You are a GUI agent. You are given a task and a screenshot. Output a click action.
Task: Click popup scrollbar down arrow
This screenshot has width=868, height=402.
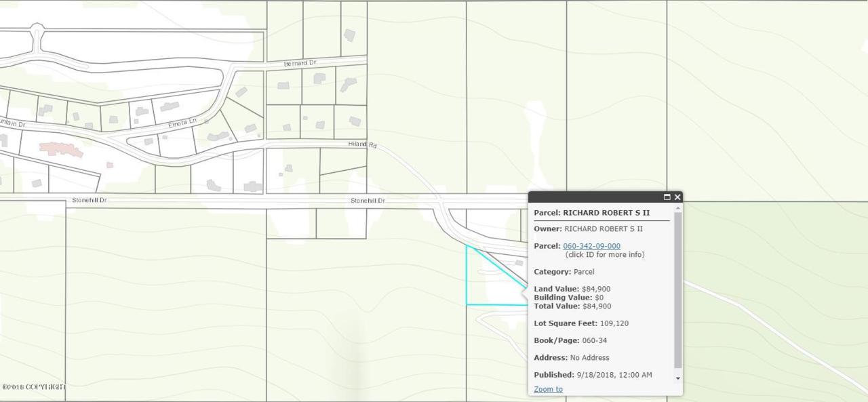coord(678,378)
